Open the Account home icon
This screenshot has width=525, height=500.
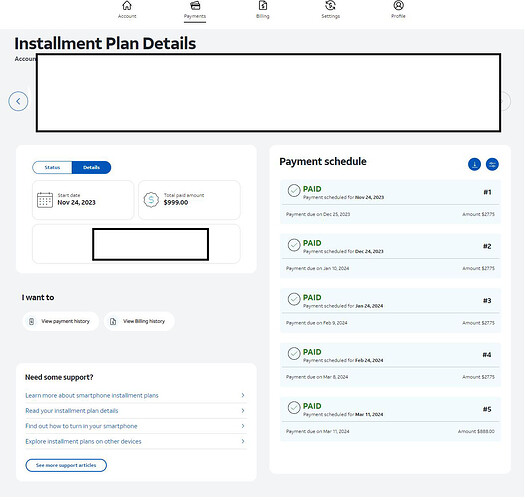[x=127, y=5]
